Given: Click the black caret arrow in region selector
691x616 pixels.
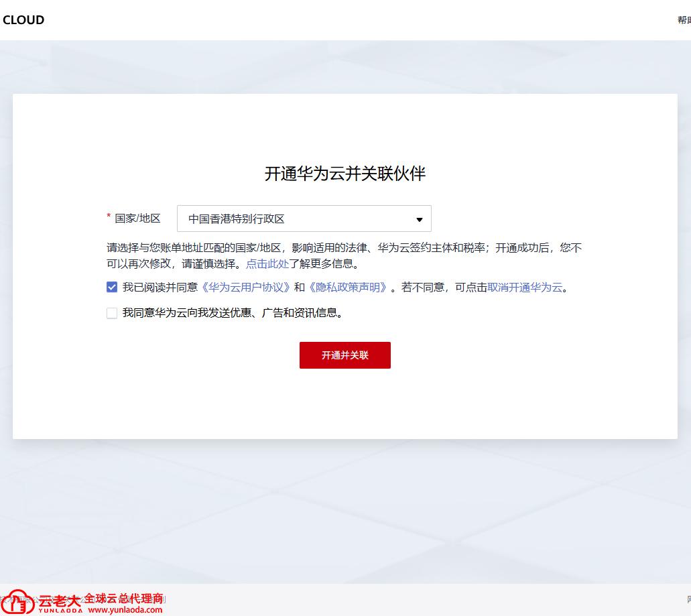Looking at the screenshot, I should coord(420,219).
